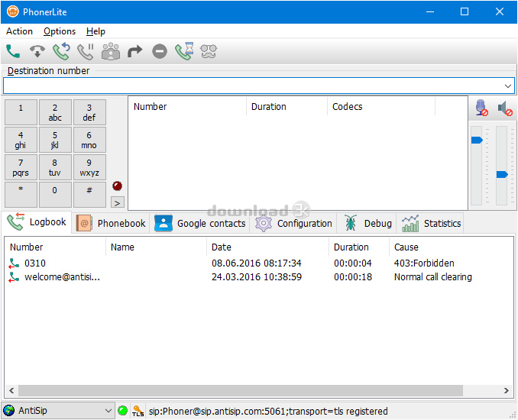Click the sip registration status text
This screenshot has width=518, height=420.
pyautogui.click(x=268, y=411)
